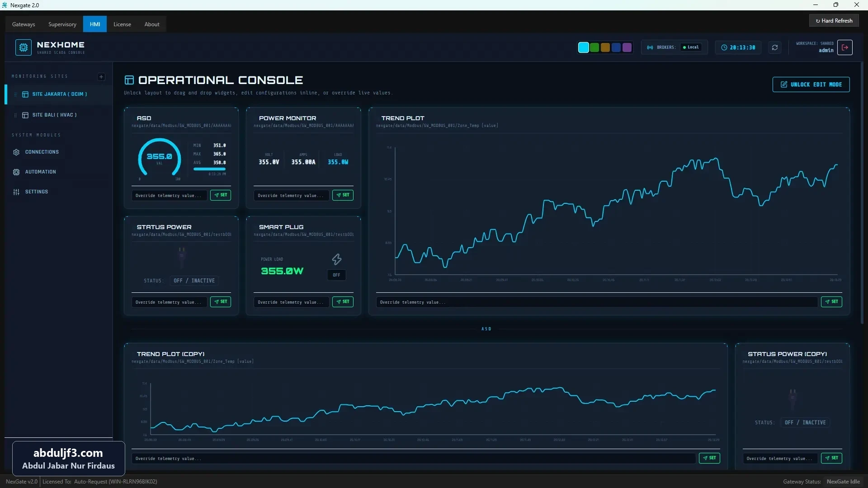The image size is (868, 488).
Task: Click the logout icon next to admin
Action: pyautogui.click(x=845, y=47)
